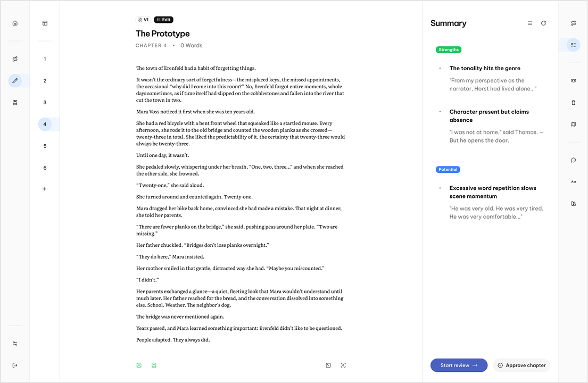Switch to chapter 2
588x383 pixels.
pyautogui.click(x=45, y=80)
